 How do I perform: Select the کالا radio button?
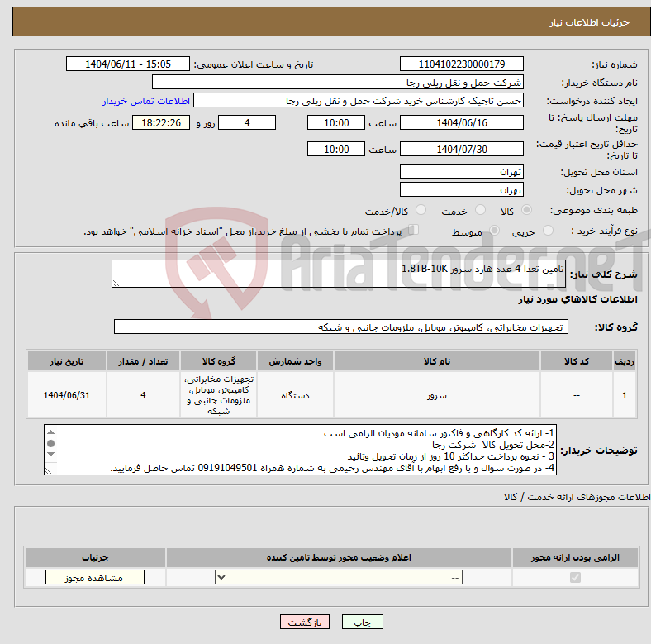point(526,210)
